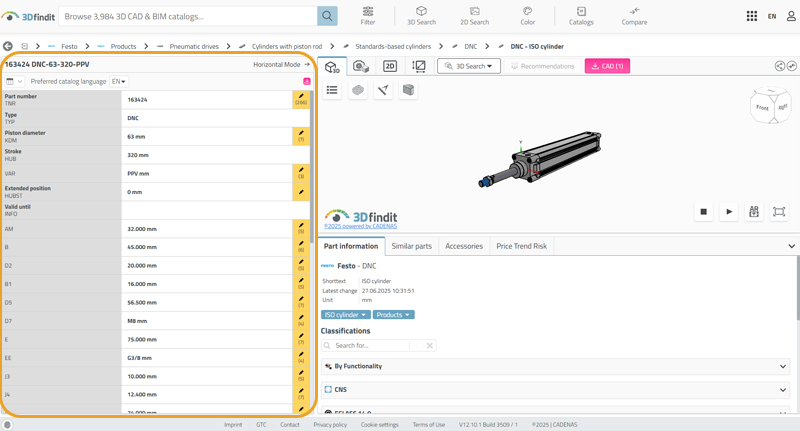Edit the Piston diameter value

point(300,136)
